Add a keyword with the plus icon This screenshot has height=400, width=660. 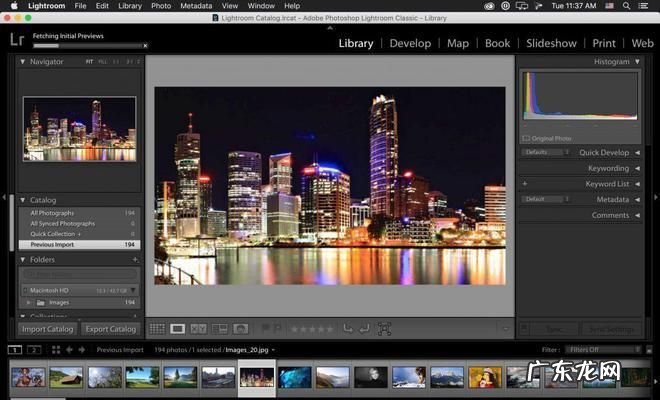click(524, 184)
